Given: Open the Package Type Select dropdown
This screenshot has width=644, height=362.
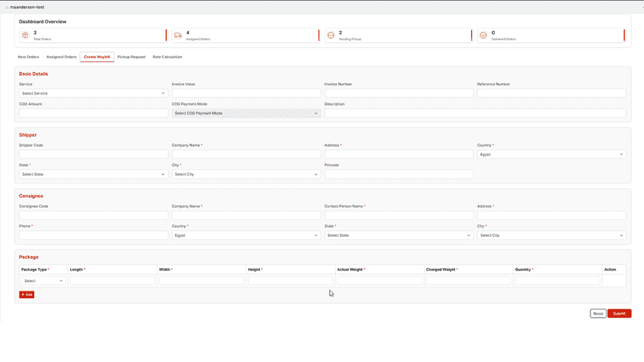Looking at the screenshot, I should point(43,281).
